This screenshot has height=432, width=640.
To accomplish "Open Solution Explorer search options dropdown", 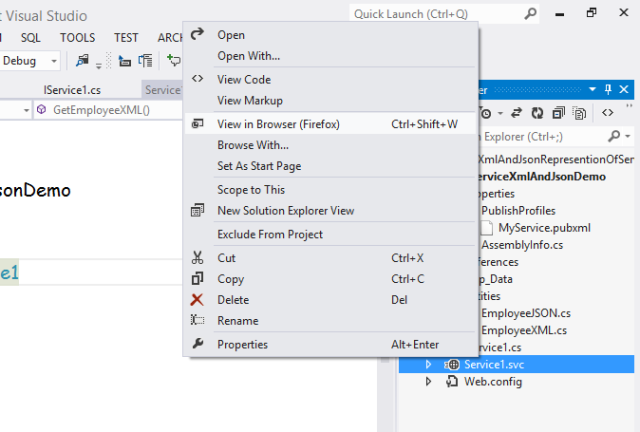I will click(628, 136).
